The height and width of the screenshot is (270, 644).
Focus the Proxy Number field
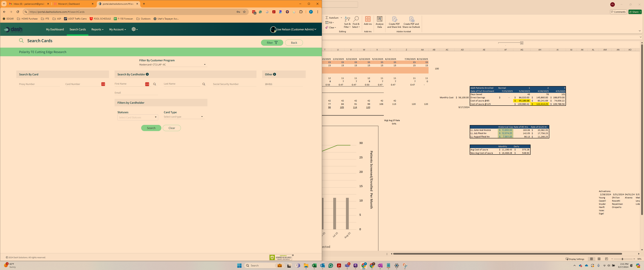39,84
